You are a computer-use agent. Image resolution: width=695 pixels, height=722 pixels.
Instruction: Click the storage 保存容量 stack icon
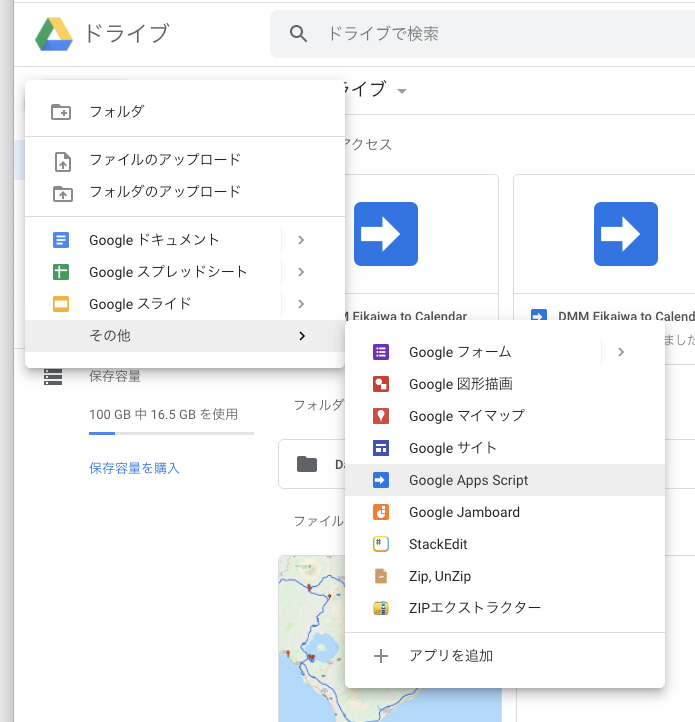(53, 377)
